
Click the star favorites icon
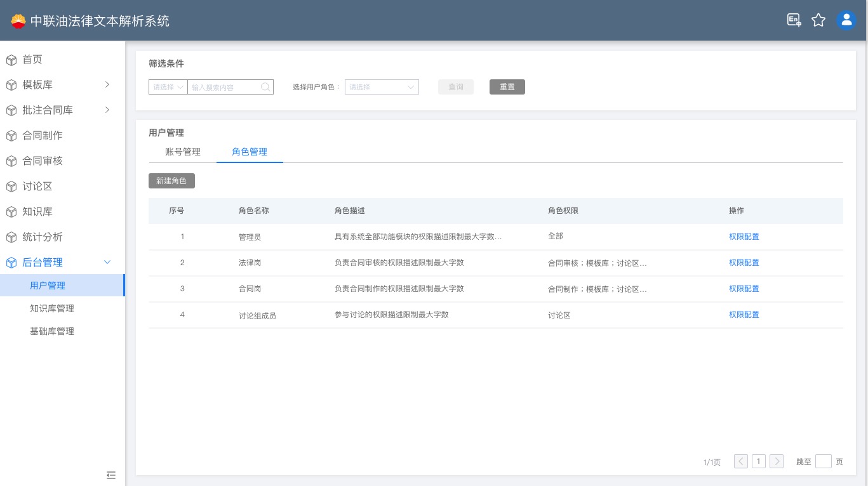pos(818,20)
